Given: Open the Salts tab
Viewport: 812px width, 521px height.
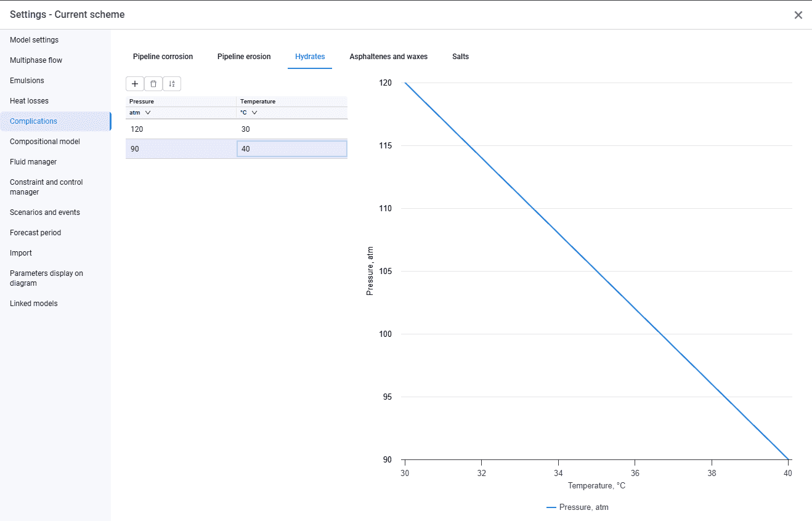Looking at the screenshot, I should coord(461,57).
